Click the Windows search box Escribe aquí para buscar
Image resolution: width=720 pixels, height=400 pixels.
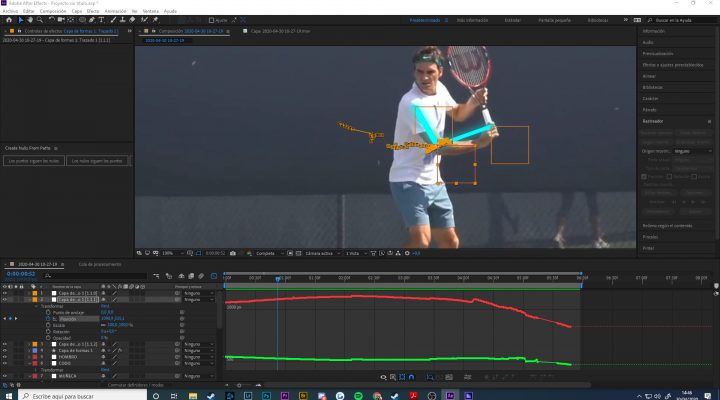click(x=83, y=395)
